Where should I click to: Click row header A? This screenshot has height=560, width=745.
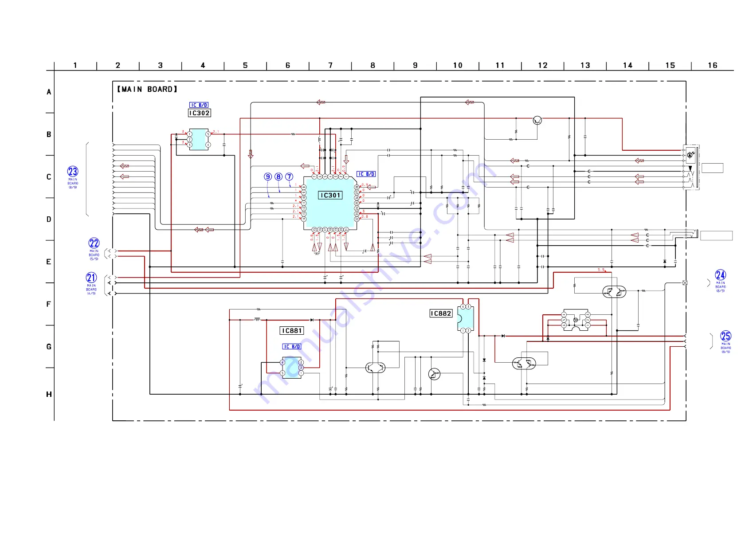(x=49, y=92)
